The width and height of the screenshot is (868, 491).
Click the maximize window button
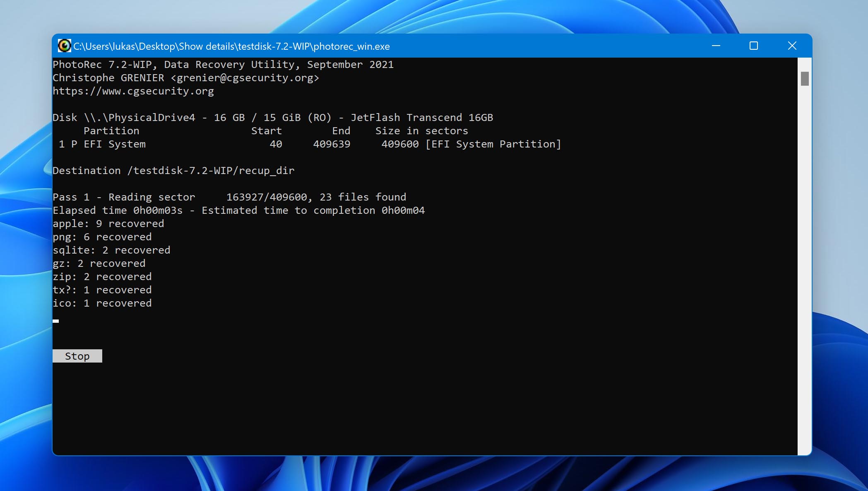pyautogui.click(x=753, y=46)
